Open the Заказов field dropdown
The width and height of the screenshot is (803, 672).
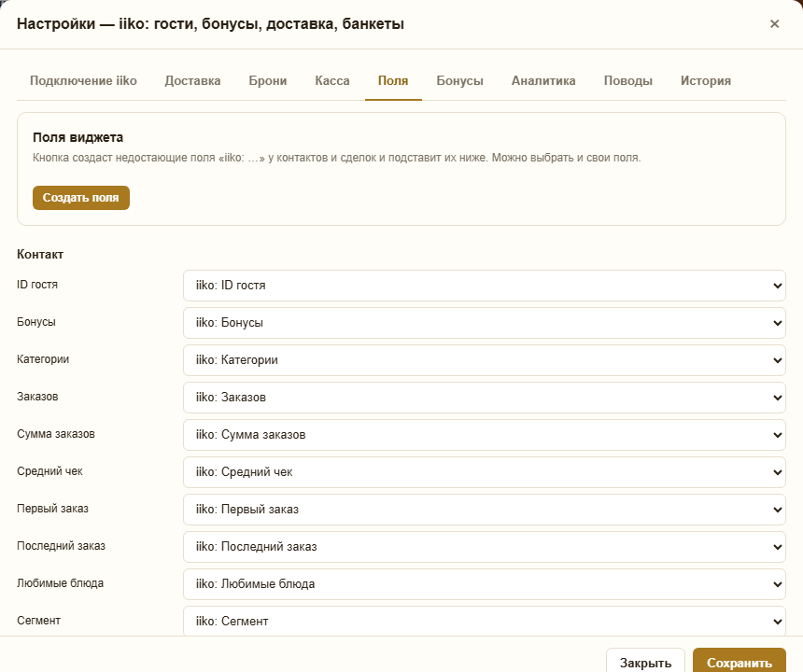[484, 398]
